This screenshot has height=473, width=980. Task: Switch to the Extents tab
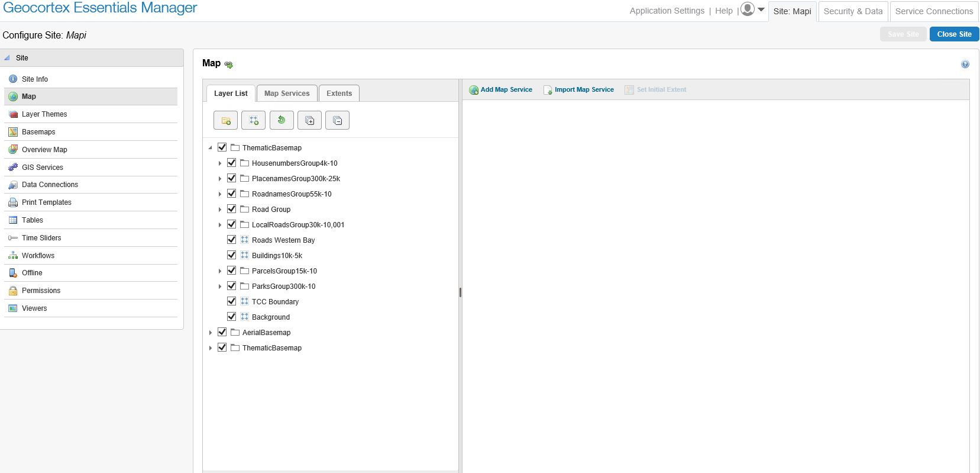click(x=339, y=94)
